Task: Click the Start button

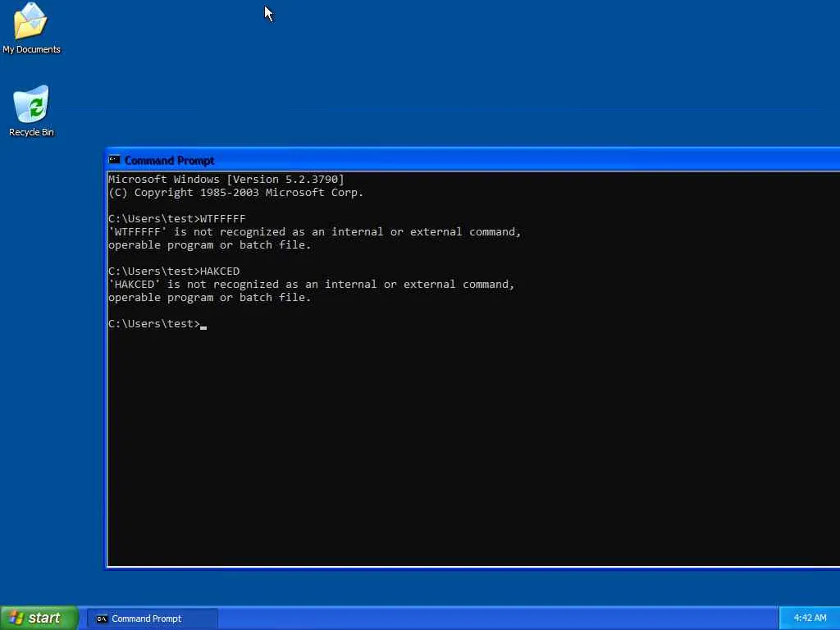Action: pyautogui.click(x=39, y=619)
